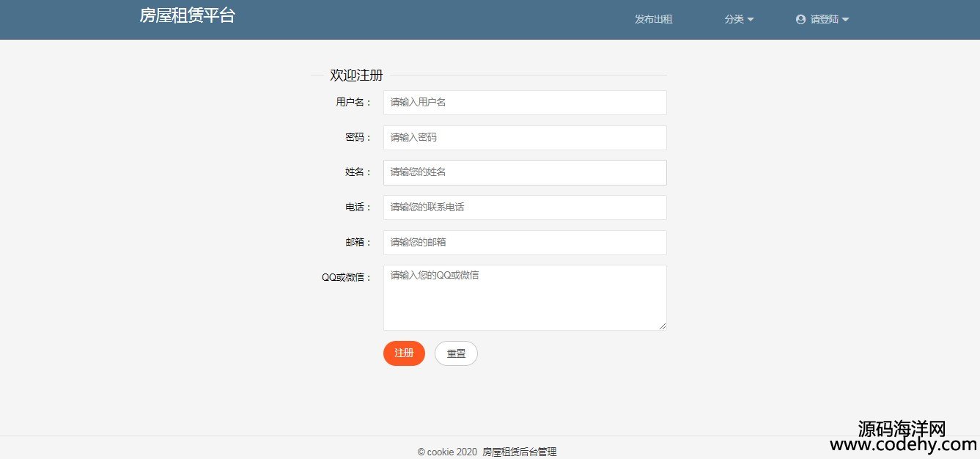Click the 欢迎注册 heading text

tap(356, 75)
